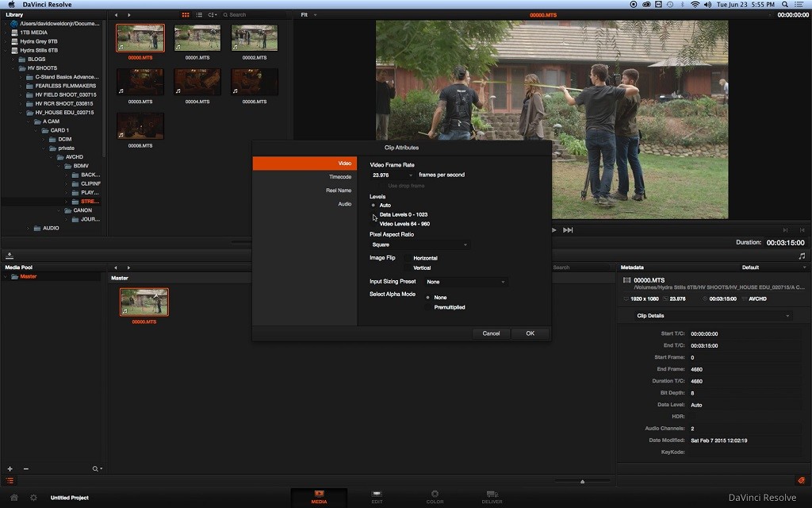812x508 pixels.
Task: Expand 1TB MEDIA drive
Action: (x=6, y=32)
